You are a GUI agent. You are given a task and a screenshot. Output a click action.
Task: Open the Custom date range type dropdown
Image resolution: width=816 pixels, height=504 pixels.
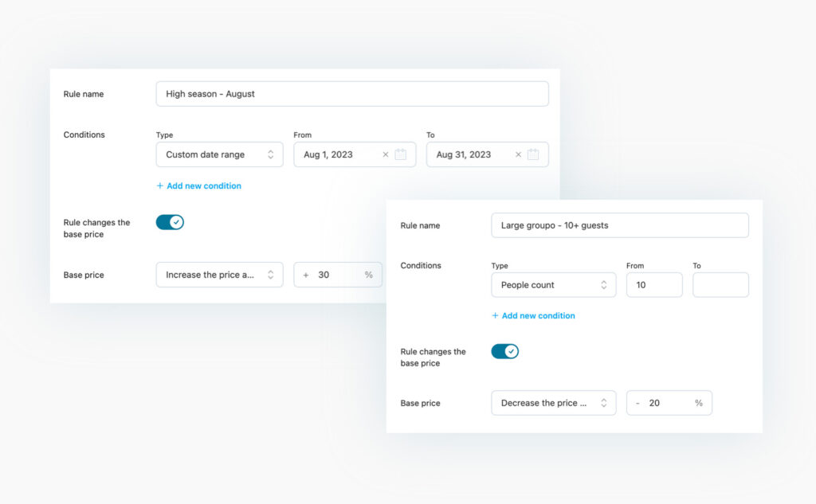[x=219, y=154]
